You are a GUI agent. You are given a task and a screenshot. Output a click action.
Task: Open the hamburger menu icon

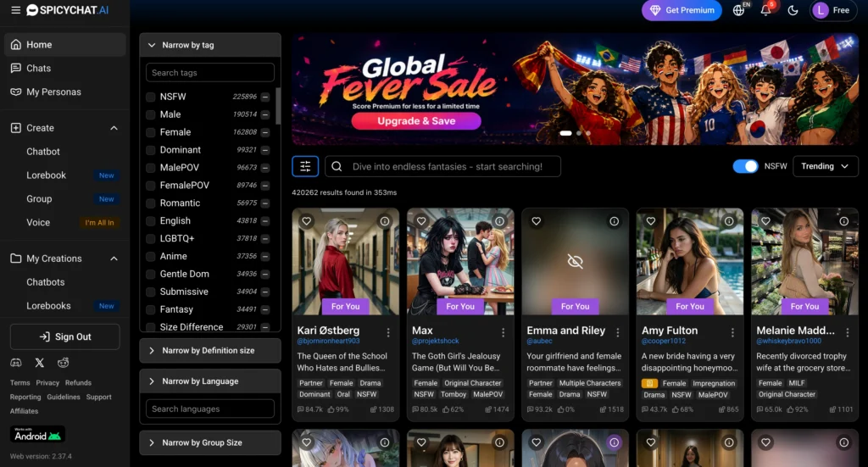click(x=15, y=10)
